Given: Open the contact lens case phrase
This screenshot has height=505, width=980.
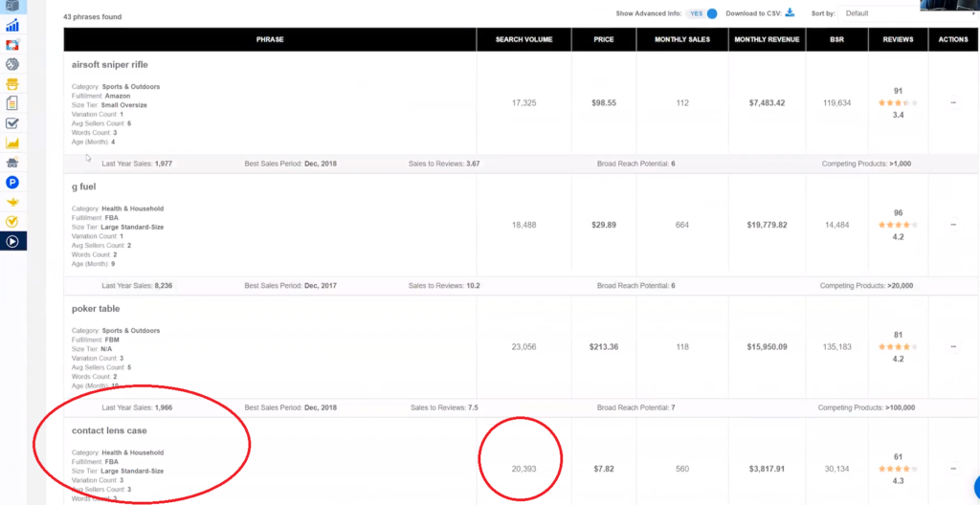Looking at the screenshot, I should pyautogui.click(x=109, y=430).
